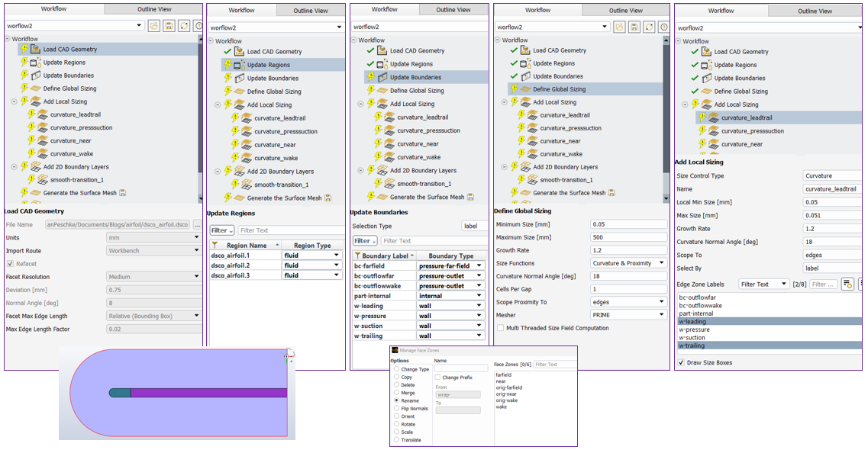Click open-folder icon in Load CAD Geometry panel toolbar
The image size is (868, 450).
[154, 26]
